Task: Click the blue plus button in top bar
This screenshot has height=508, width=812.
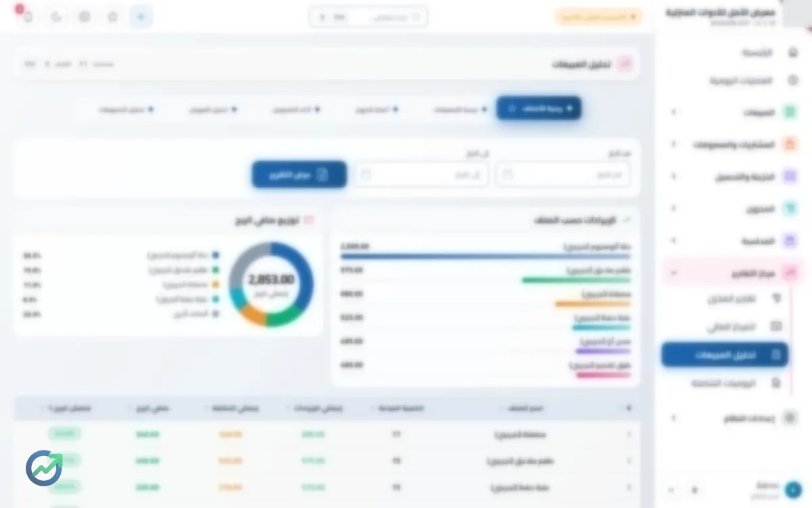Action: click(141, 17)
